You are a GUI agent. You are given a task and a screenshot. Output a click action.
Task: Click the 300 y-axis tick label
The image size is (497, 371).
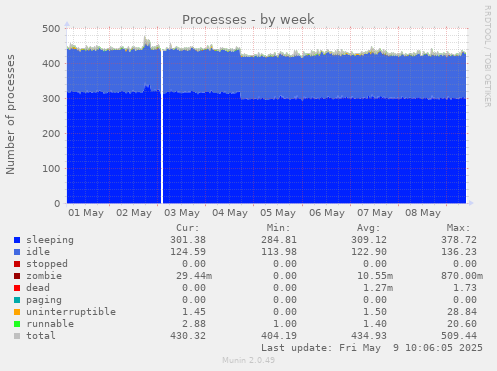point(51,99)
